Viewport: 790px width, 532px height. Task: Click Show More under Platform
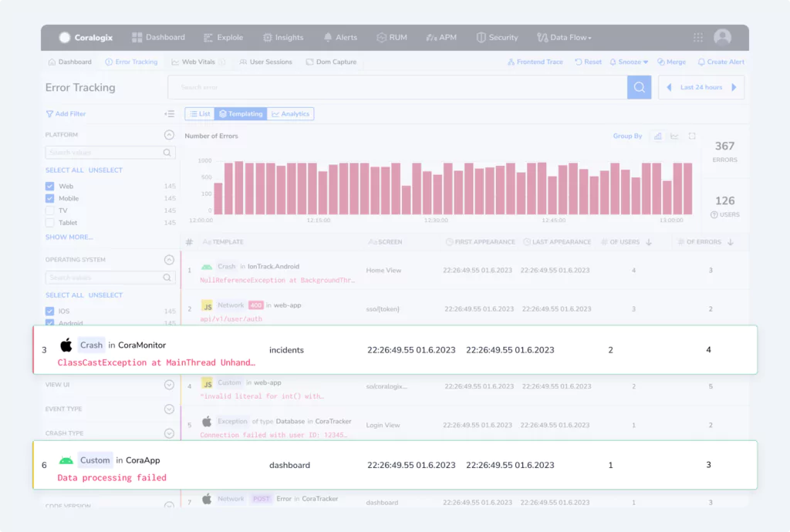tap(69, 237)
